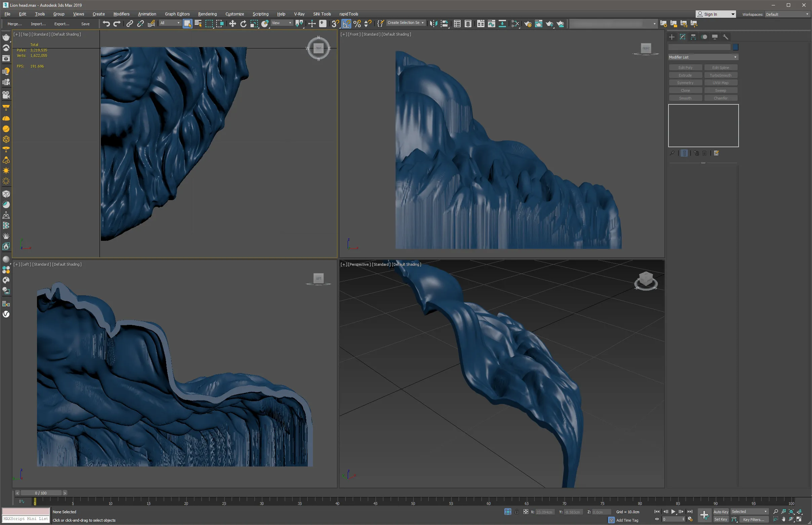
Task: Toggle Auto Key animation mode
Action: [x=721, y=512]
